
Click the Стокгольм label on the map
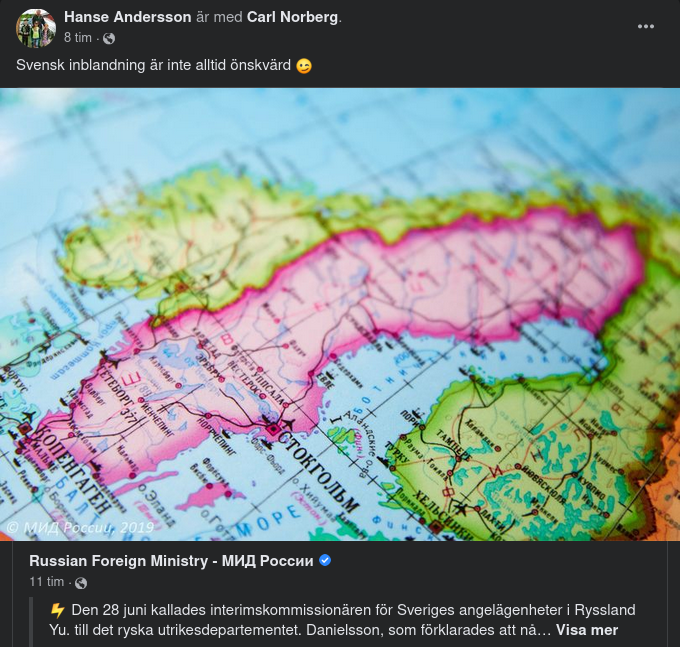point(319,465)
